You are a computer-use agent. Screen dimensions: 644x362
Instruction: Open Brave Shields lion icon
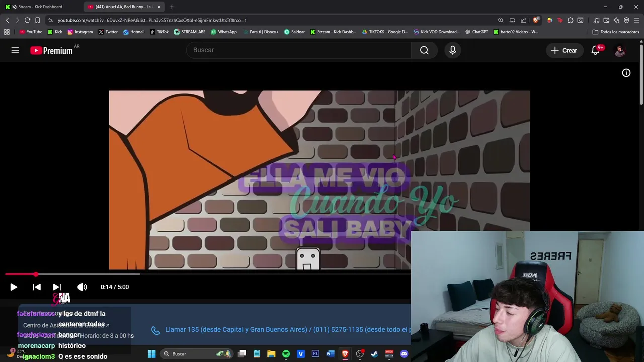click(x=536, y=20)
